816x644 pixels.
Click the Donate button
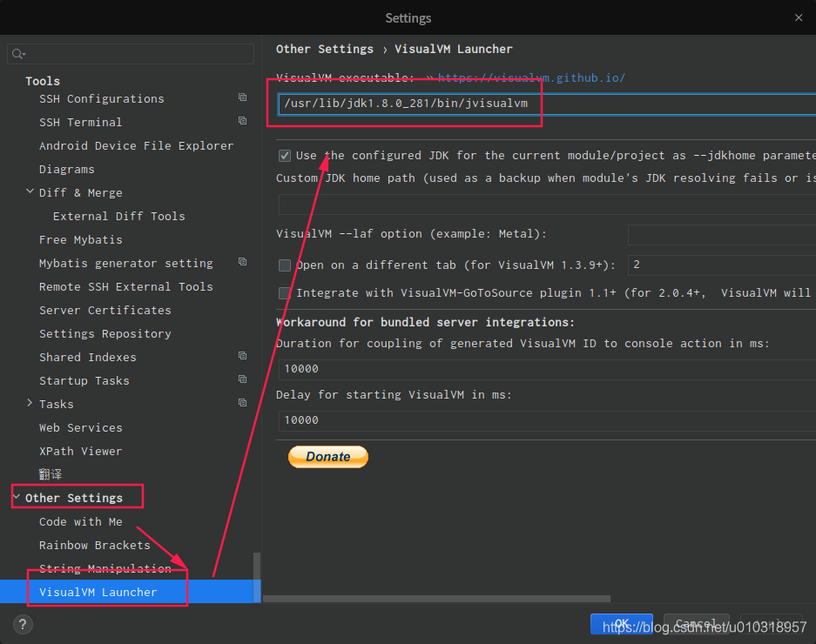pyautogui.click(x=328, y=457)
